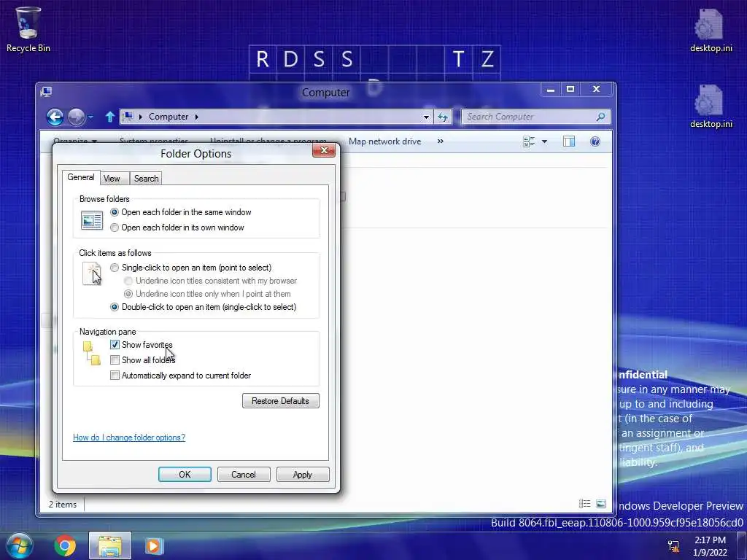Expand the view options dropdown arrow
This screenshot has height=560, width=747.
coord(544,141)
